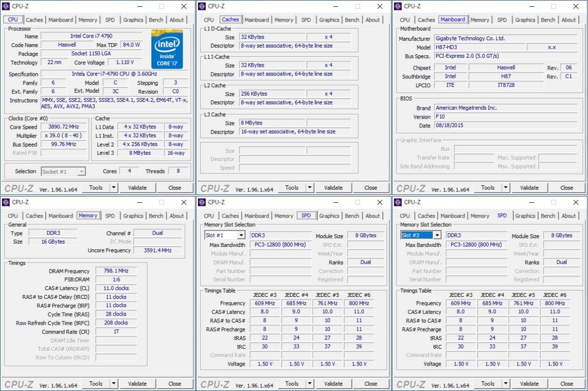
Task: Open the Socket #1 selection dropdown
Action: [81, 171]
